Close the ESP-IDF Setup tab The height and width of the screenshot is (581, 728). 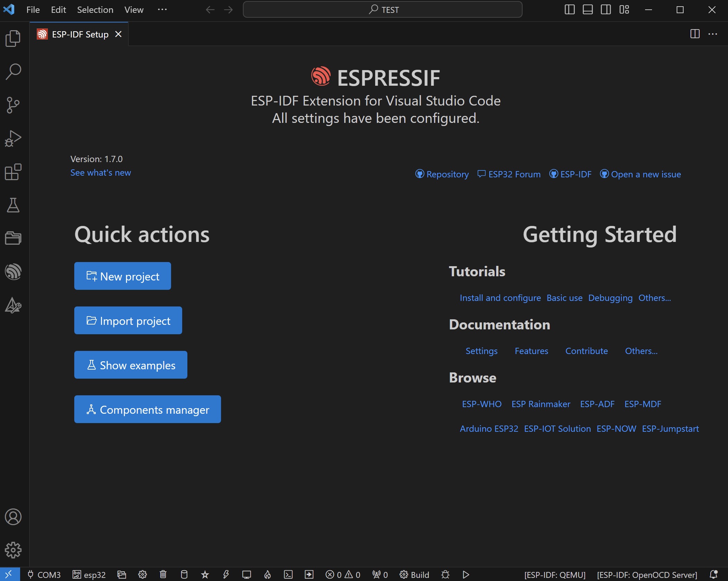[x=118, y=34]
